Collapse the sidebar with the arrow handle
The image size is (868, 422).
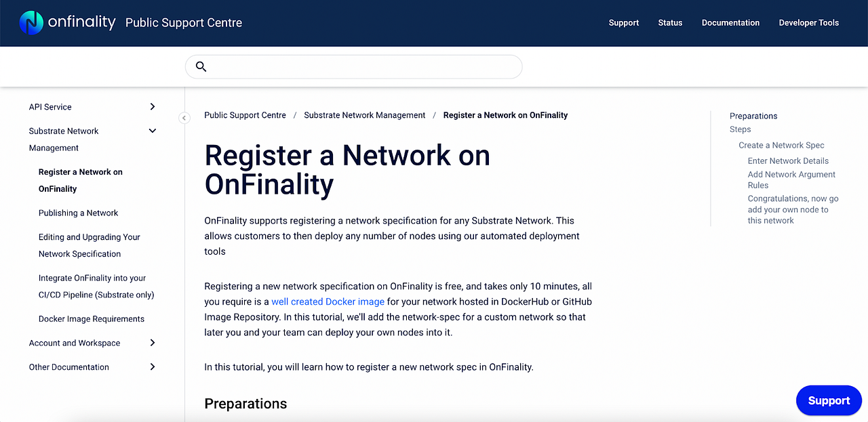click(184, 118)
